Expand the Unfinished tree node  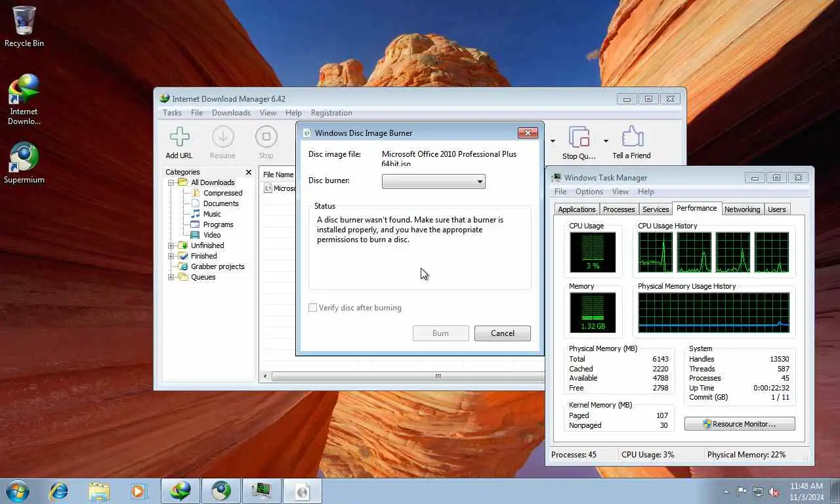coord(171,245)
